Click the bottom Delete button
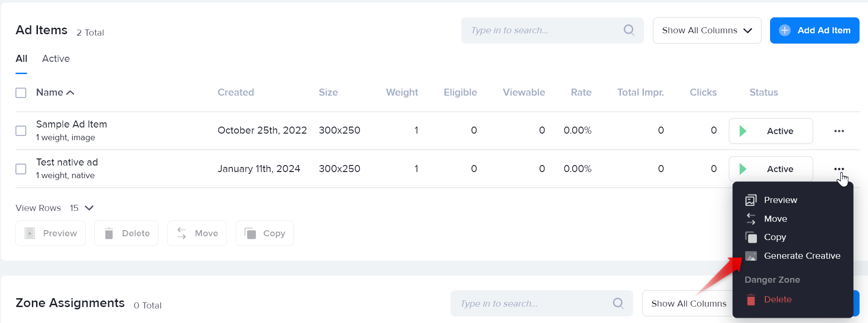 pyautogui.click(x=126, y=233)
